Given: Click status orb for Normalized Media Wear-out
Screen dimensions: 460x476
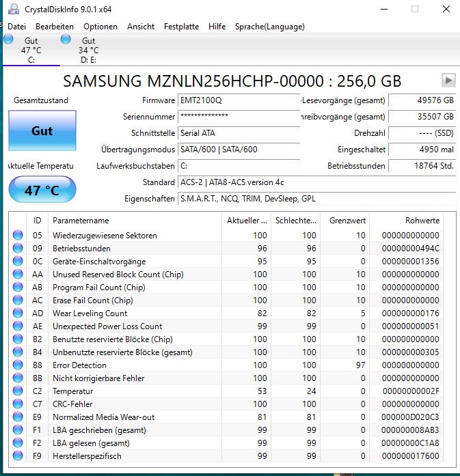Looking at the screenshot, I should pyautogui.click(x=18, y=417).
